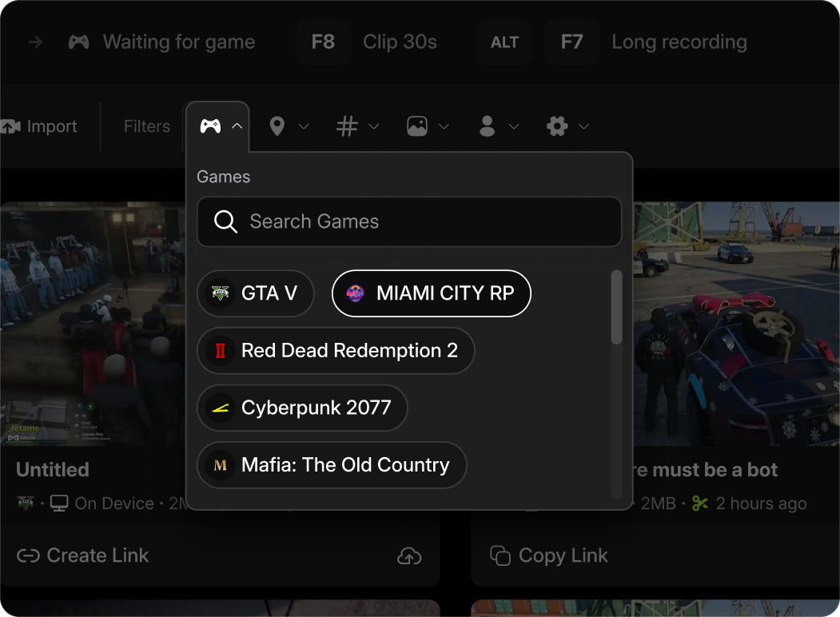The width and height of the screenshot is (840, 617).
Task: Click the Games list scrollbar thumb
Action: (x=616, y=307)
